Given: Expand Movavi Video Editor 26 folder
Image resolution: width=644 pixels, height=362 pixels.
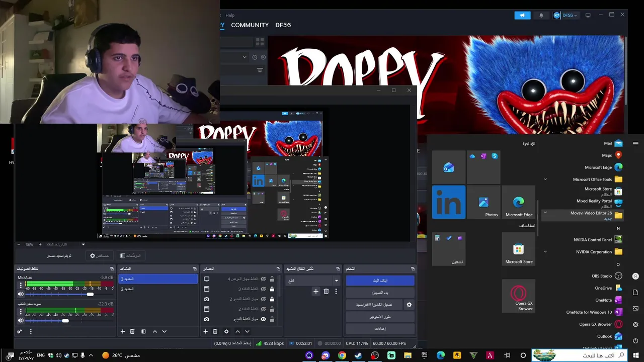Looking at the screenshot, I should tap(545, 213).
